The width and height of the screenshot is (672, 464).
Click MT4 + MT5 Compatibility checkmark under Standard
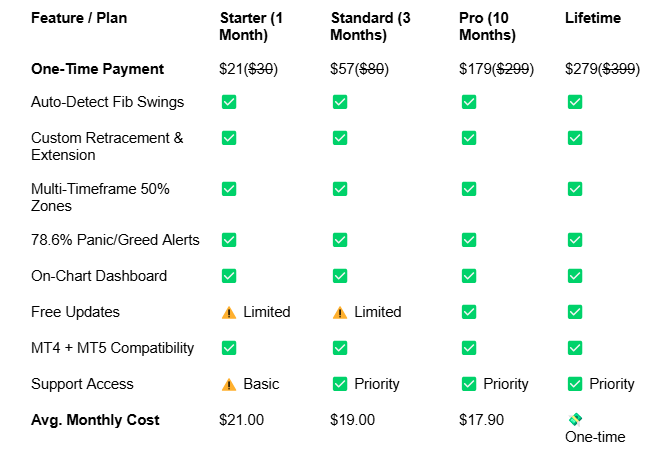340,348
